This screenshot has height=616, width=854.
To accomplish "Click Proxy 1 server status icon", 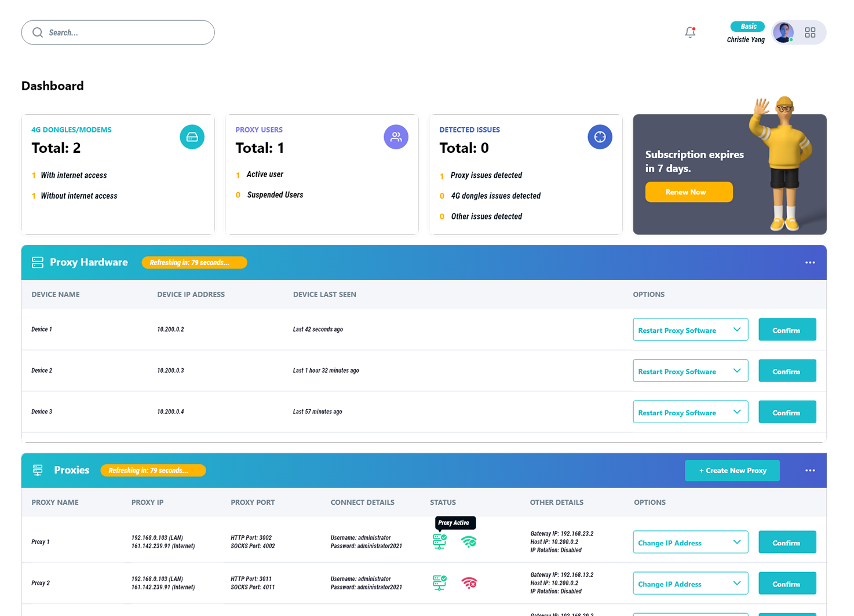I will tap(440, 542).
